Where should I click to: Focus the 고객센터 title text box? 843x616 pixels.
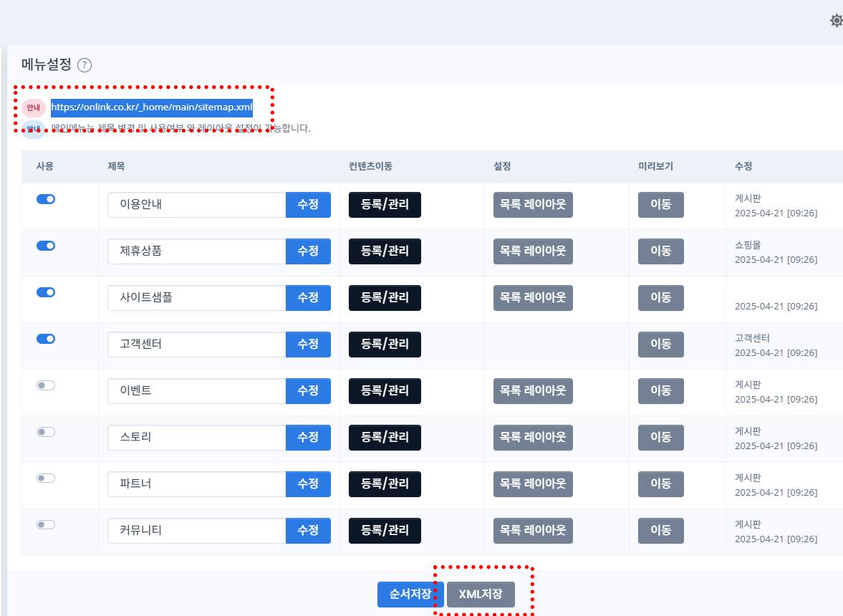196,344
